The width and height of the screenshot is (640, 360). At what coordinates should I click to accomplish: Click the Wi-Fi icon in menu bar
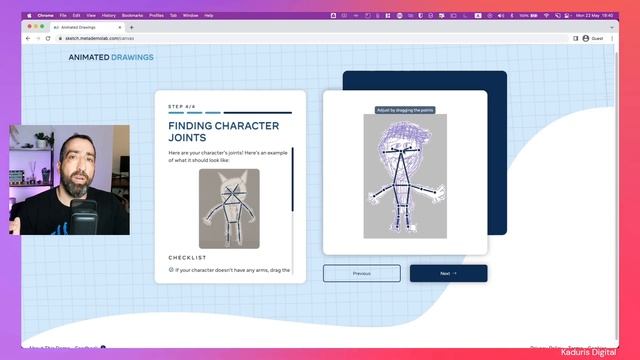(547, 16)
